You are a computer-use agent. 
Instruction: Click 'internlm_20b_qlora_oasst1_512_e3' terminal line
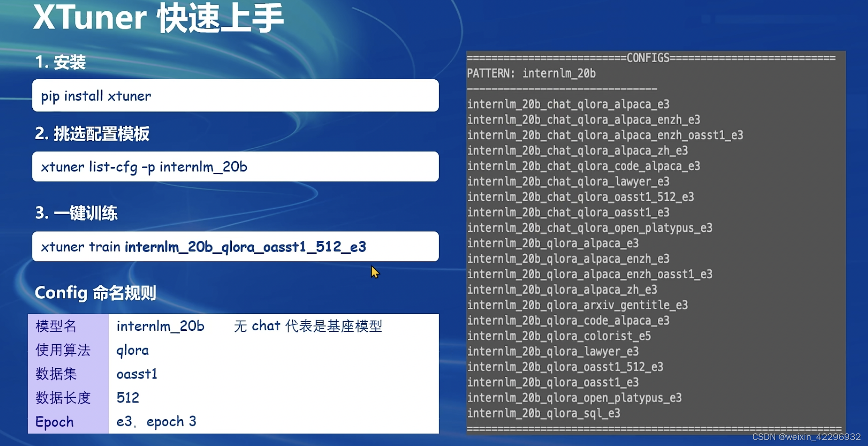pos(565,367)
